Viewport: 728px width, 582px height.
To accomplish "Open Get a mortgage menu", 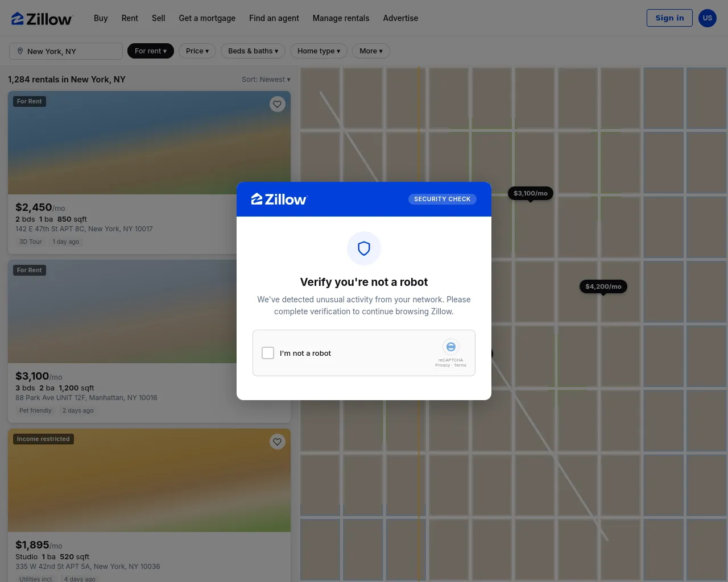I will 207,18.
